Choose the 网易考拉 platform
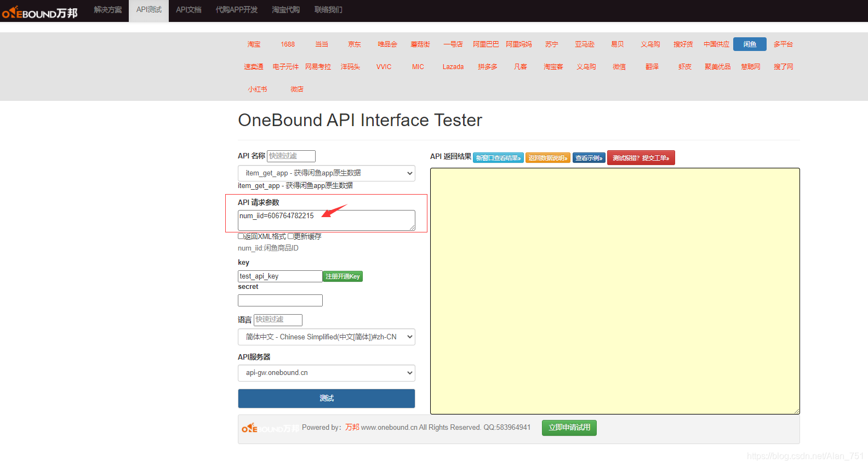 click(x=318, y=67)
